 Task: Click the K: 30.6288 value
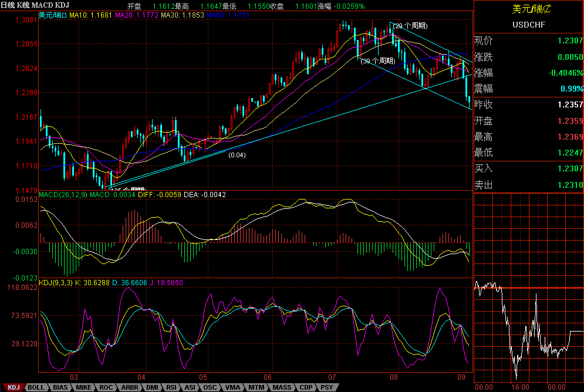pyautogui.click(x=92, y=283)
